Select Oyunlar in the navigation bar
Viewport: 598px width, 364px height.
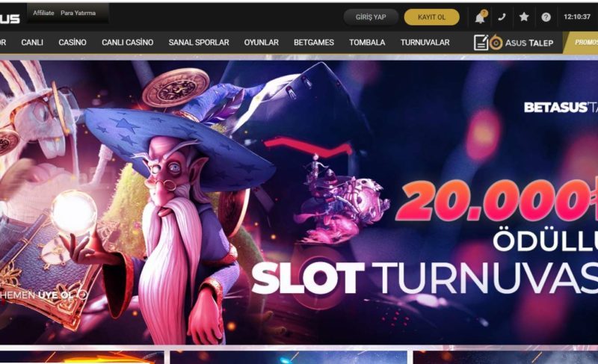coord(261,43)
